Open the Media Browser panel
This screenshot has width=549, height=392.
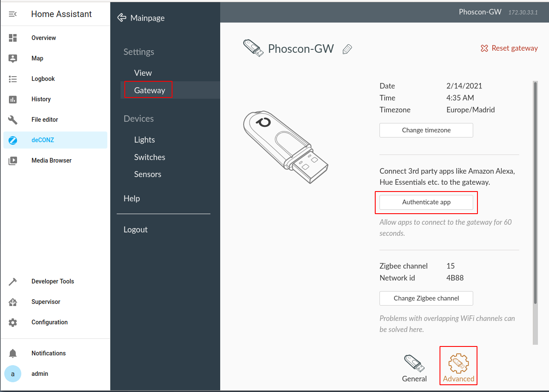pos(51,160)
